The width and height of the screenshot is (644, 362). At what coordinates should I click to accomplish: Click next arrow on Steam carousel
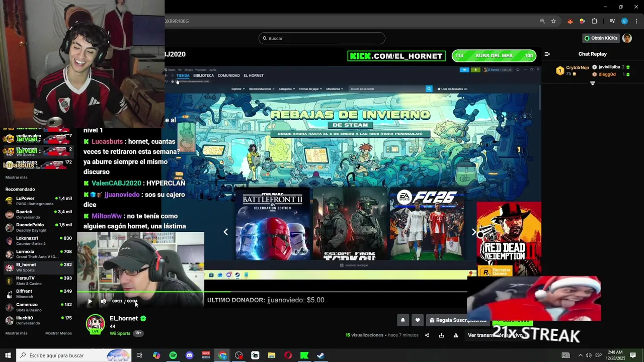(x=473, y=232)
